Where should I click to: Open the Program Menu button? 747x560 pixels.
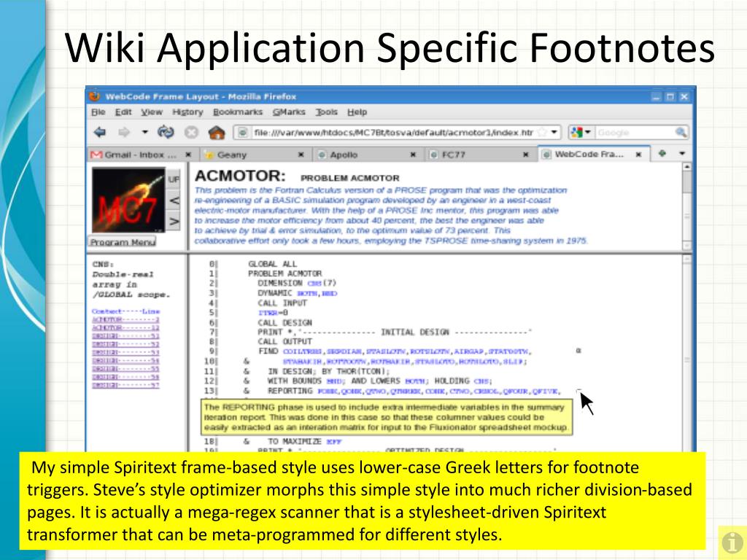coord(123,242)
